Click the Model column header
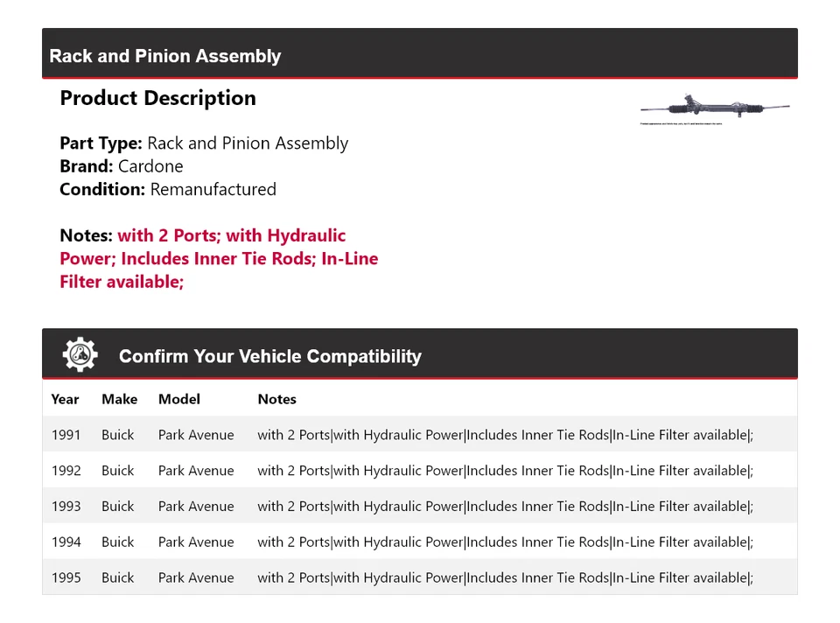 [x=178, y=399]
